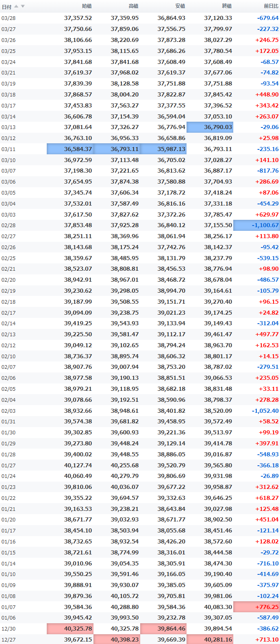
Task: Select the change value +618.27
Action: click(x=267, y=498)
